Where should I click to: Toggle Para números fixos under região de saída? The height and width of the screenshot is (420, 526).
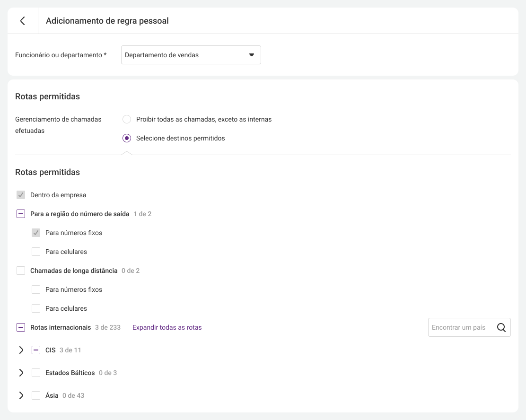click(36, 233)
